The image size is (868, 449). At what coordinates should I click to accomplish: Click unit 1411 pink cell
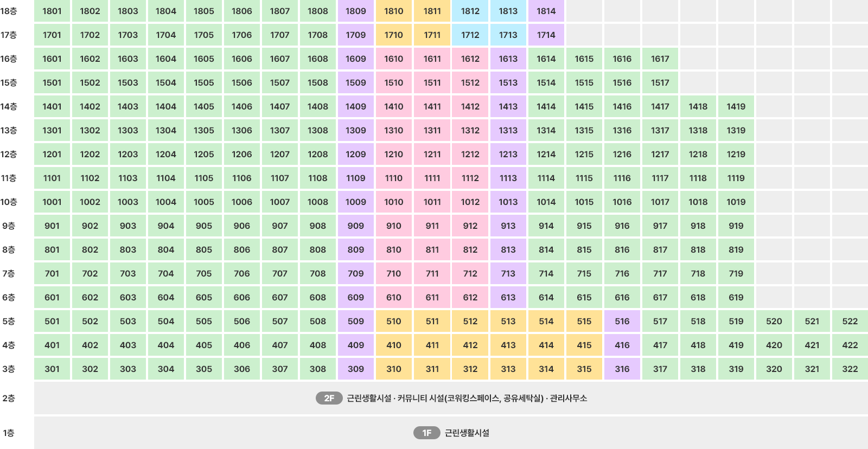pos(432,106)
